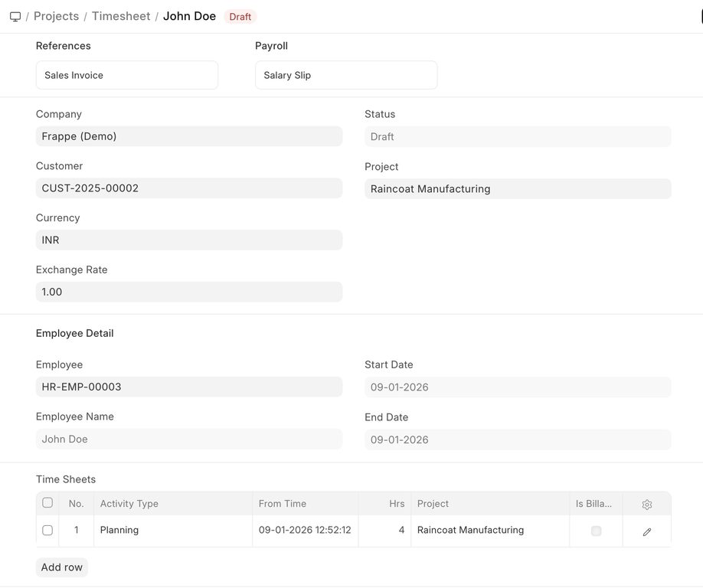The height and width of the screenshot is (588, 703).
Task: Click the Draft status badge in header
Action: 240,17
